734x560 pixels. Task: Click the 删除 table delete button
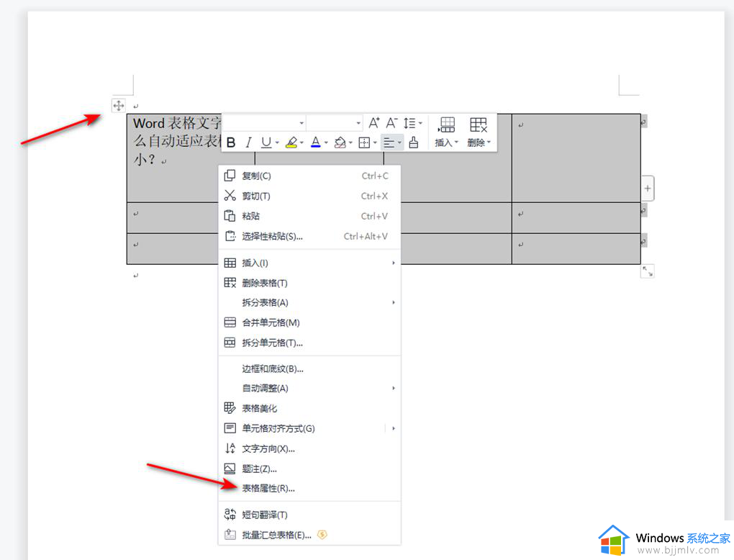[x=479, y=132]
